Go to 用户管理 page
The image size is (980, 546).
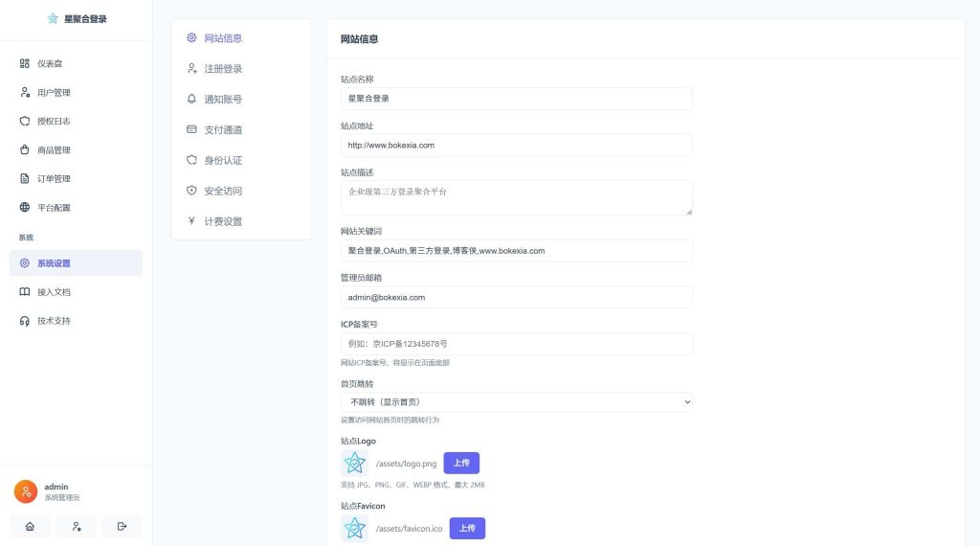(76, 92)
